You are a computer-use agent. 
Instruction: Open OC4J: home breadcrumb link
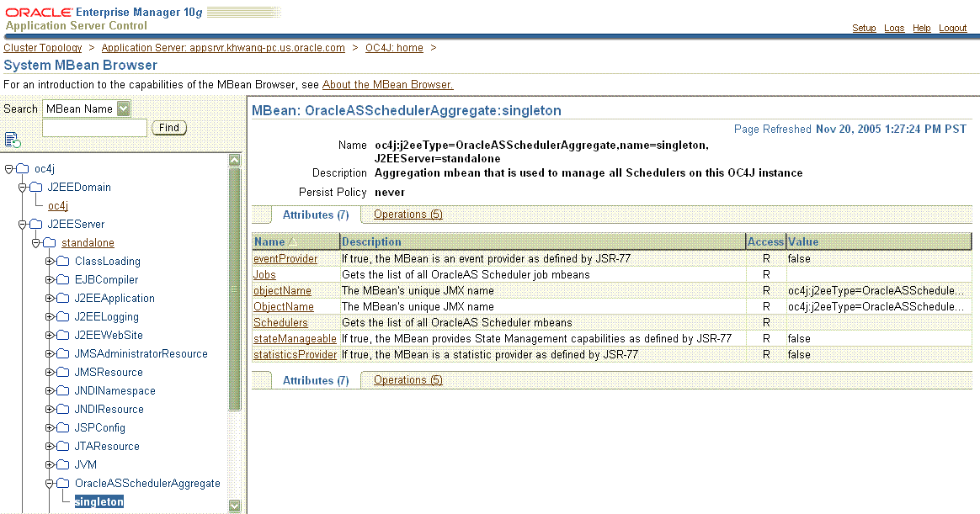point(394,48)
